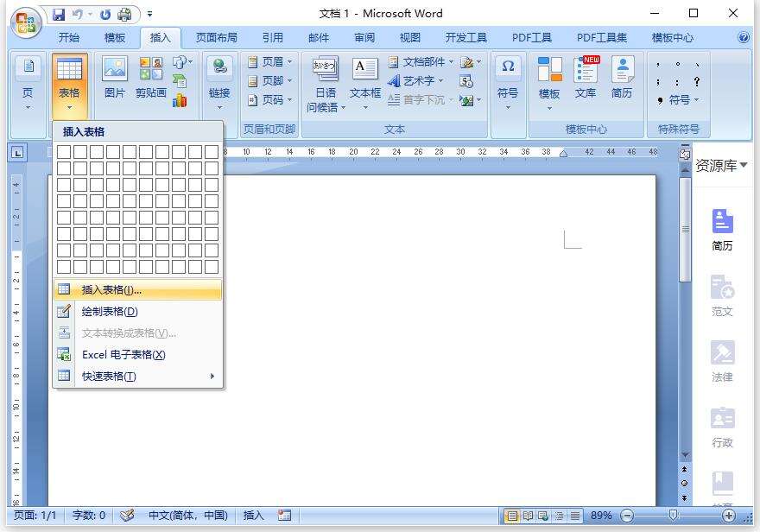
Task: Open the 开发工具 developer tab
Action: (465, 38)
